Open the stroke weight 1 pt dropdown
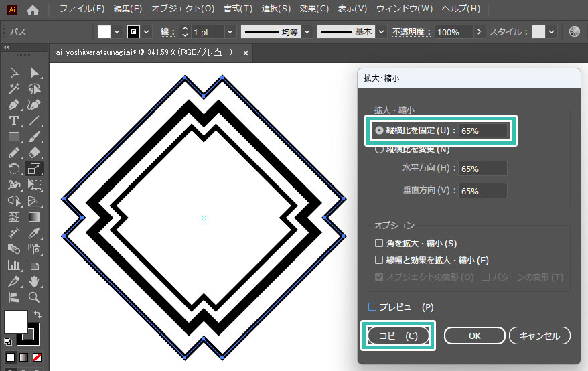The image size is (588, 371). (230, 32)
